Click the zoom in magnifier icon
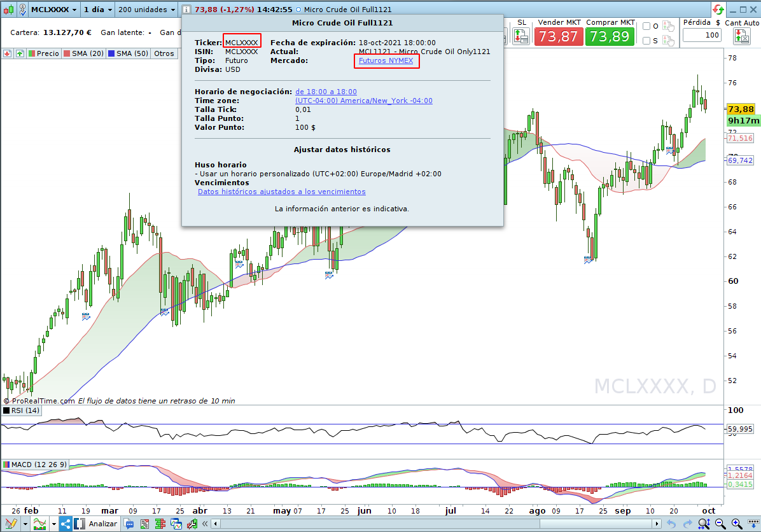 coord(737,524)
